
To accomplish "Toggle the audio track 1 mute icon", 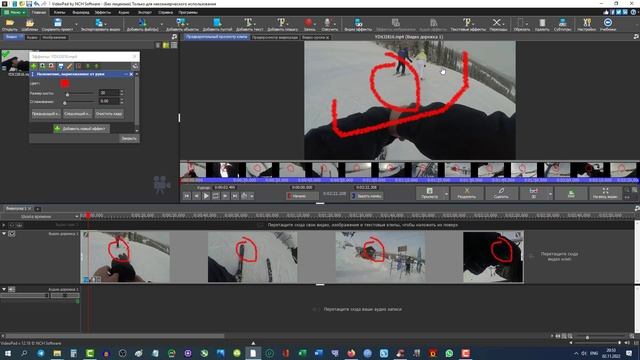I will coord(12,289).
